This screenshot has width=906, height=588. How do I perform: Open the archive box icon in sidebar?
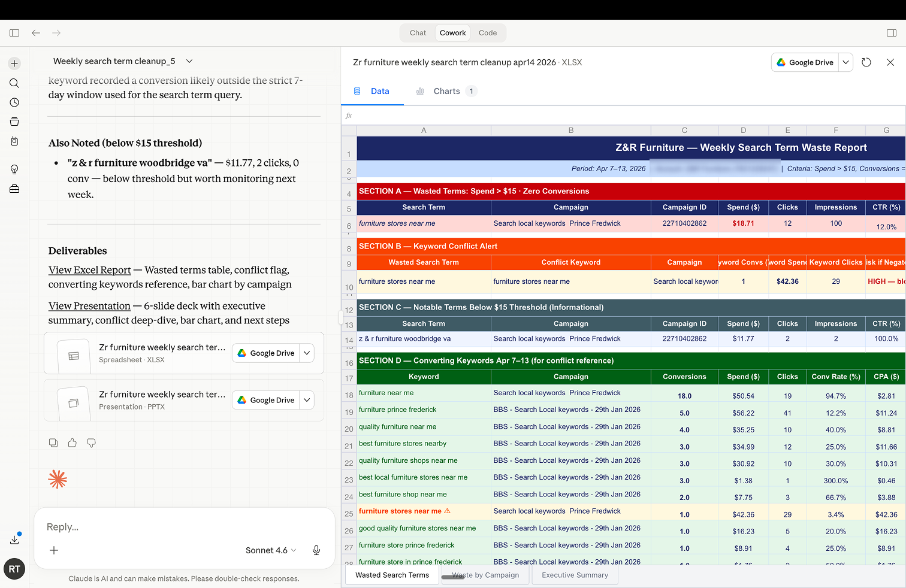point(14,122)
